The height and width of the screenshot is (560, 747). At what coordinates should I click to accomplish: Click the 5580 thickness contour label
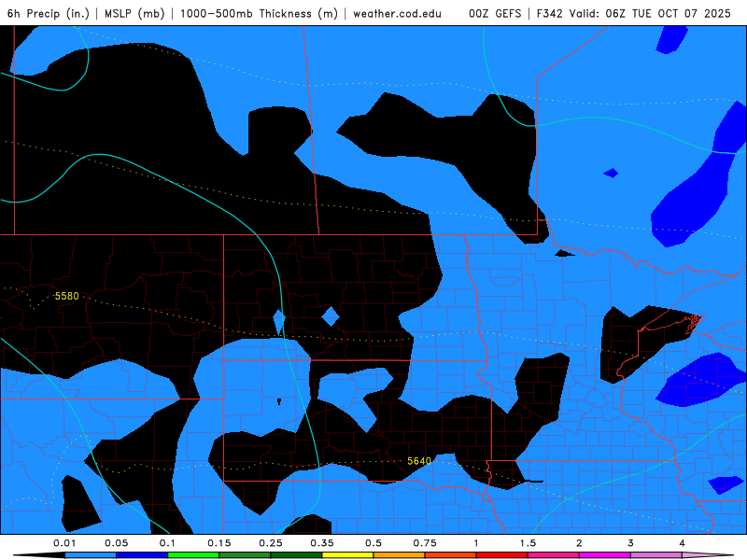point(66,296)
